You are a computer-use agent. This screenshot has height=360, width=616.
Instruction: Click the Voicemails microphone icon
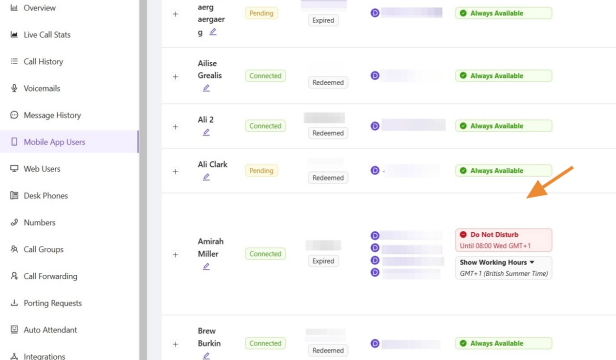point(14,88)
